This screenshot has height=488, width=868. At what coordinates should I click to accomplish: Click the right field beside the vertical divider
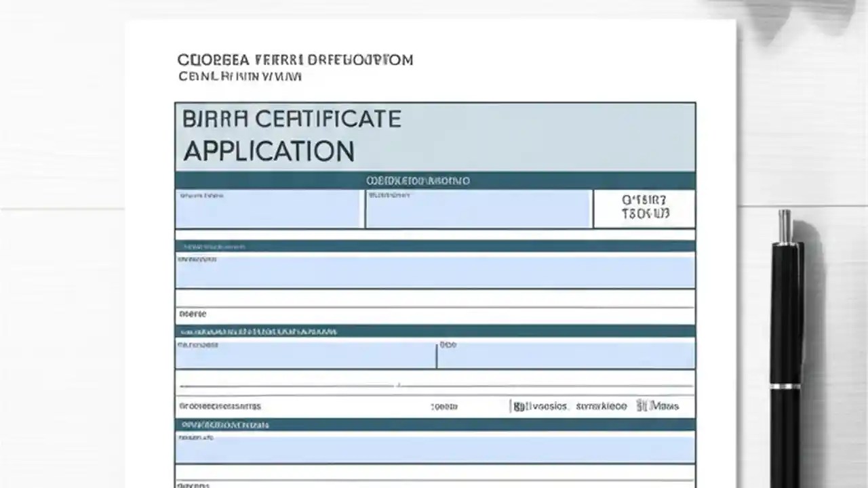point(565,354)
